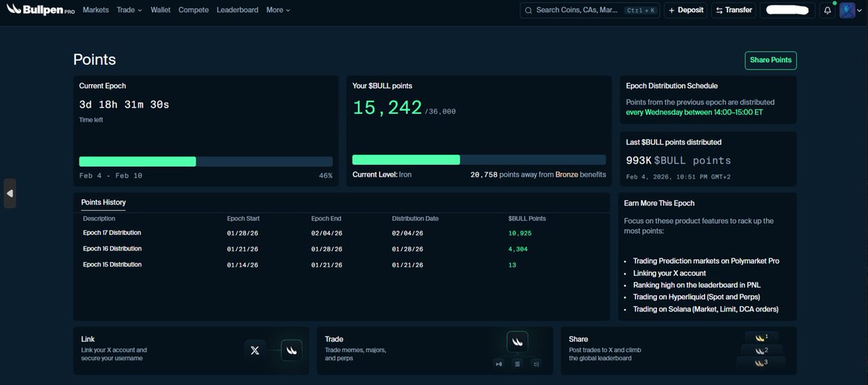This screenshot has width=868, height=385.
Task: Click the 13 points value for Epoch 15
Action: click(x=512, y=265)
